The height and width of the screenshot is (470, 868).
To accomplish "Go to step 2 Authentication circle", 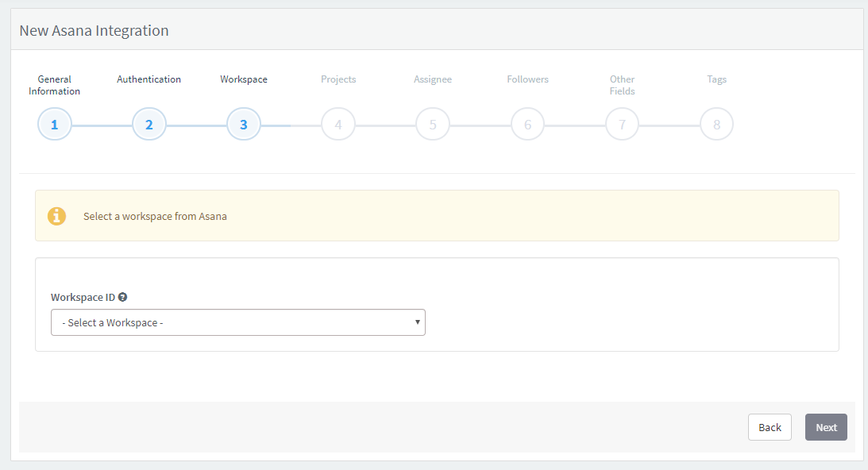I will pos(149,124).
